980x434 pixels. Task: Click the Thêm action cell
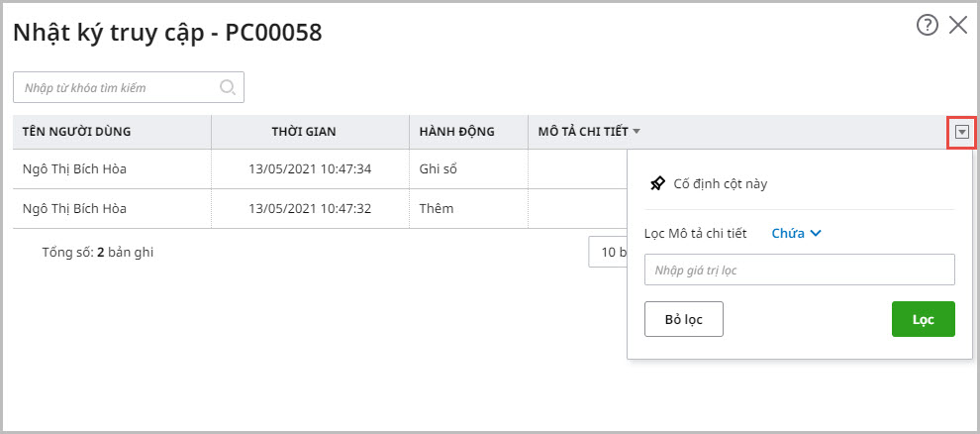click(436, 209)
